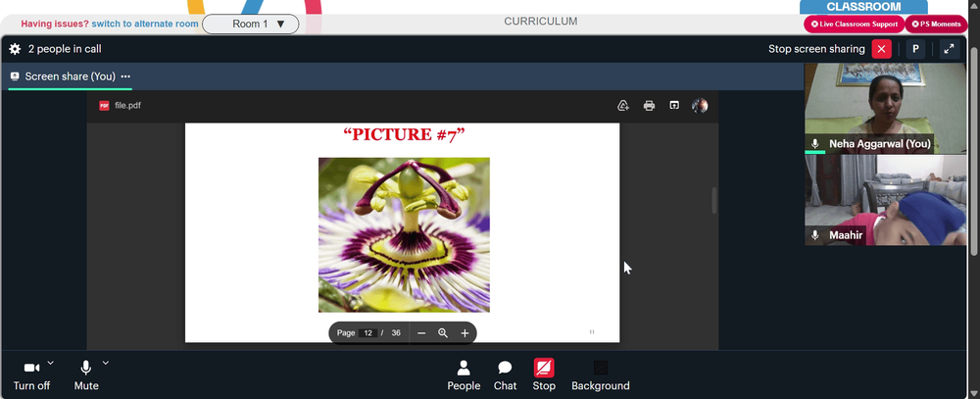Click the "Stop screen sharing" label
The image size is (980, 399).
pyautogui.click(x=816, y=49)
